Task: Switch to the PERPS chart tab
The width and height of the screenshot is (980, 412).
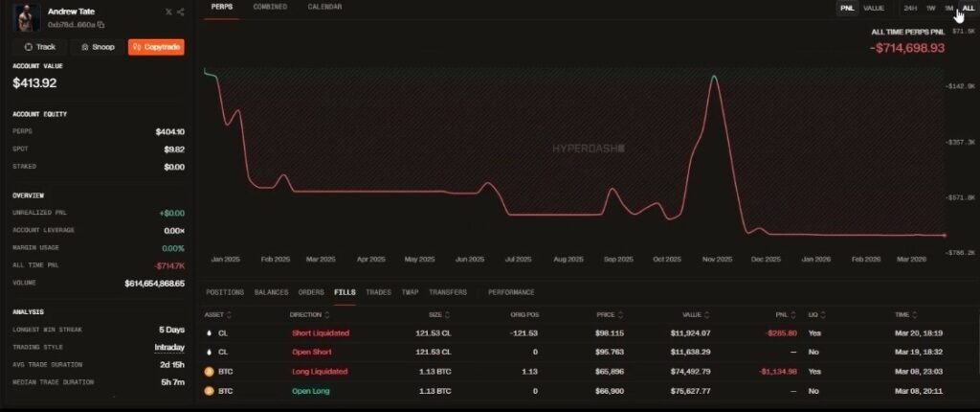Action: tap(222, 7)
